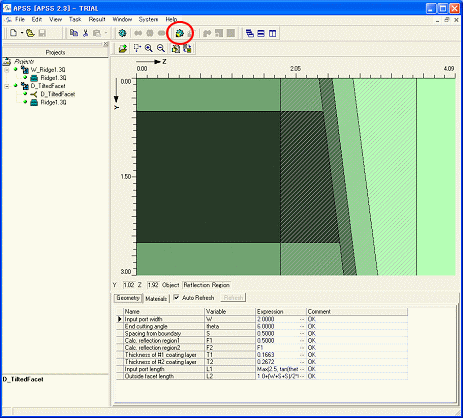Zoom out with the magnifier minus icon

[161, 49]
